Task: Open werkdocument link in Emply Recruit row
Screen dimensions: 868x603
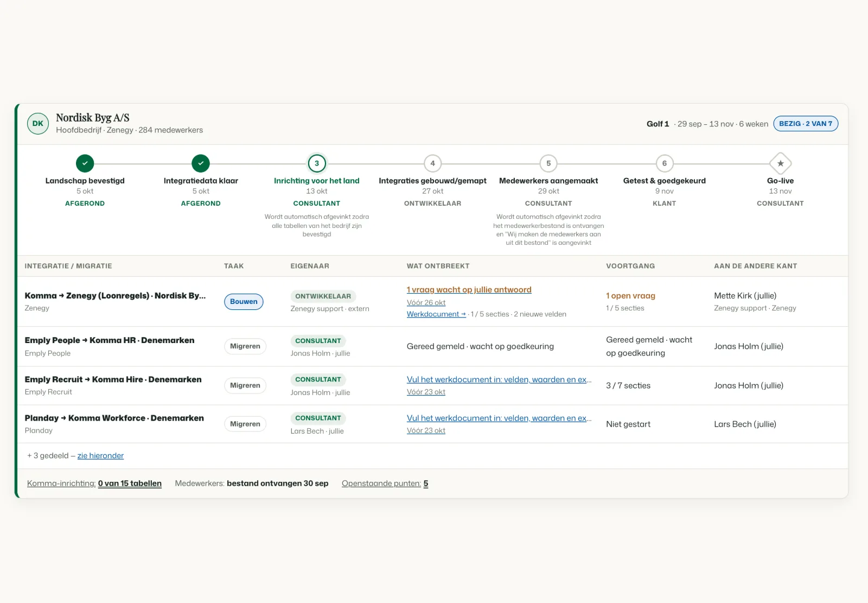Action: pyautogui.click(x=499, y=379)
